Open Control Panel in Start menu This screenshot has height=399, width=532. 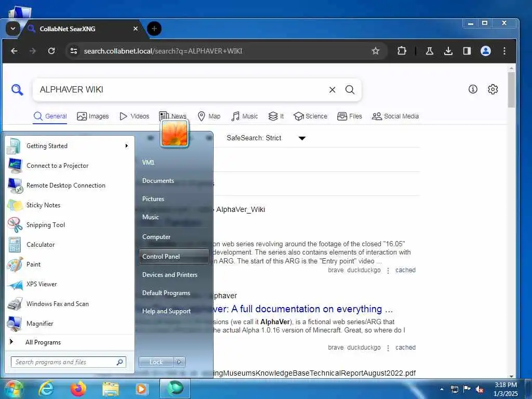[x=174, y=257]
